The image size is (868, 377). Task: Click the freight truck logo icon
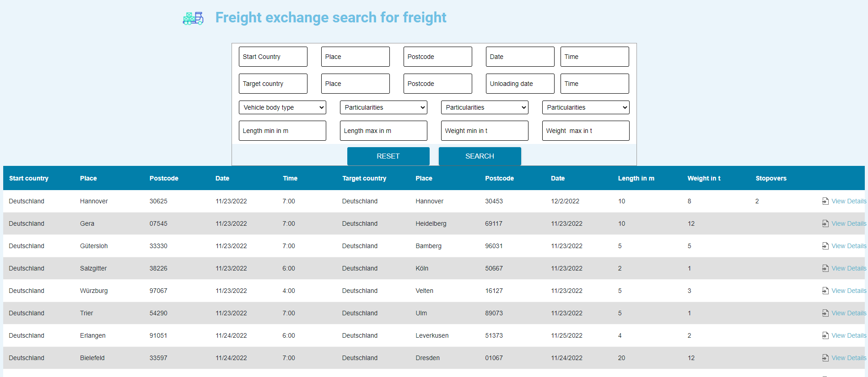click(193, 18)
